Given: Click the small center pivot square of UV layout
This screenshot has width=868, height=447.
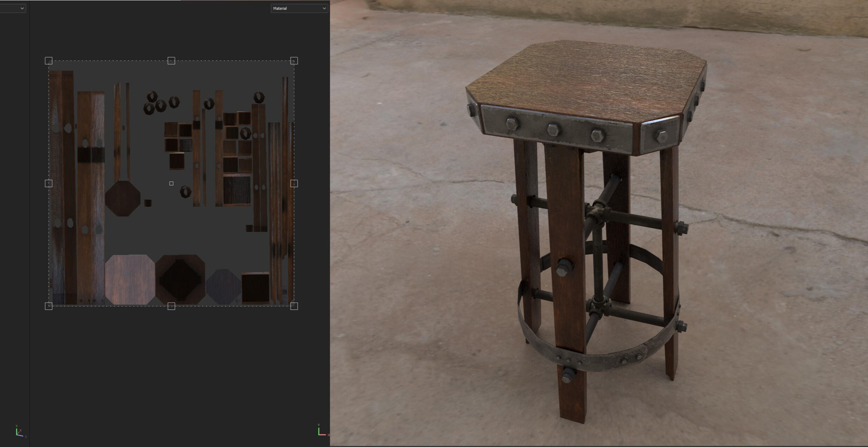Looking at the screenshot, I should click(171, 183).
